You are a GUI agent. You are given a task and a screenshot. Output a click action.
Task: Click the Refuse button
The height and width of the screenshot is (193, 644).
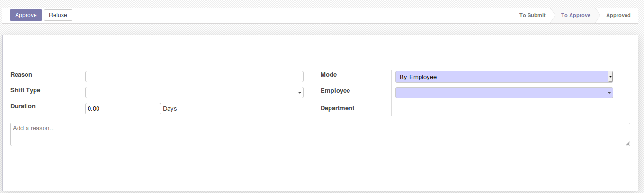click(58, 15)
